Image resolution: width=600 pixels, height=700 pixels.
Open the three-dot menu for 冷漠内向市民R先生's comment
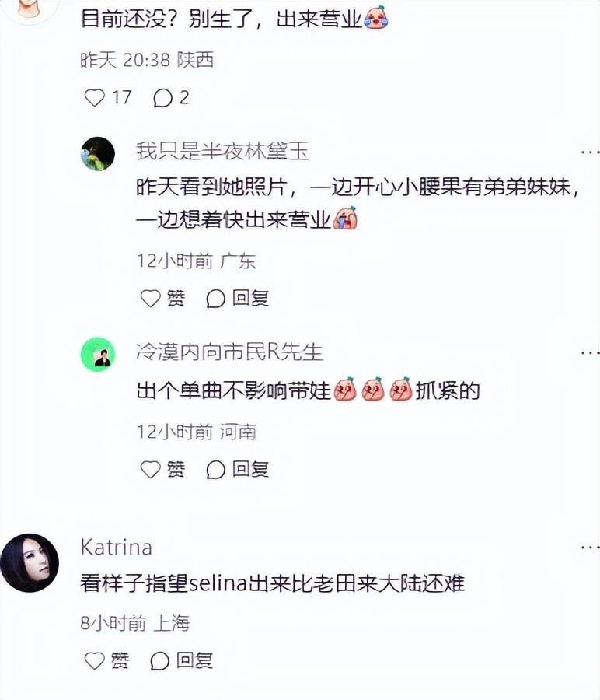(590, 352)
